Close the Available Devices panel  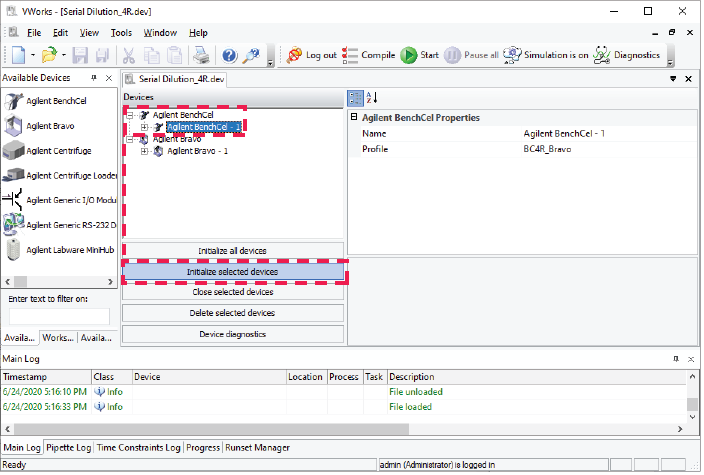point(109,78)
